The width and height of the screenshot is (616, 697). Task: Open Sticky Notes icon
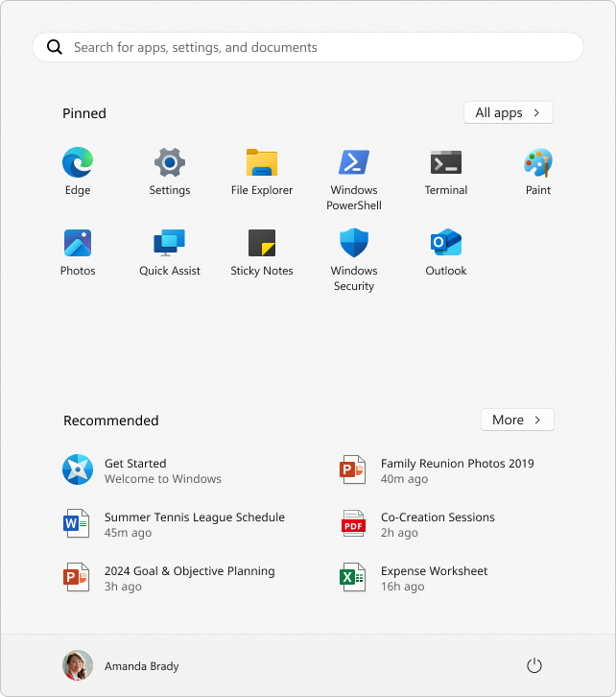coord(262,243)
